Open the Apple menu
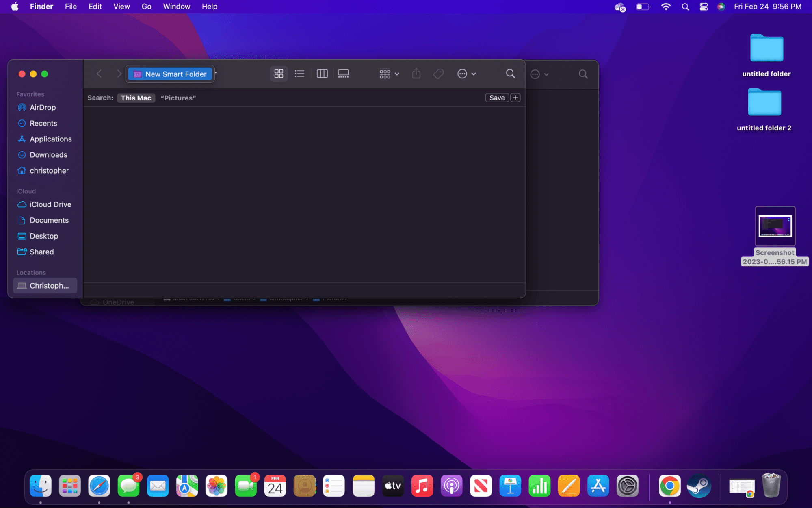 pyautogui.click(x=15, y=7)
